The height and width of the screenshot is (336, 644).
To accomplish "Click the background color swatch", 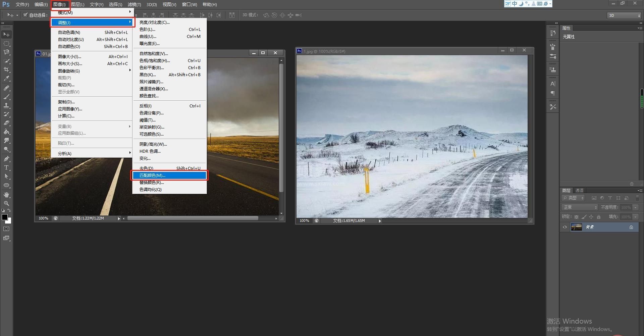I will (9, 221).
